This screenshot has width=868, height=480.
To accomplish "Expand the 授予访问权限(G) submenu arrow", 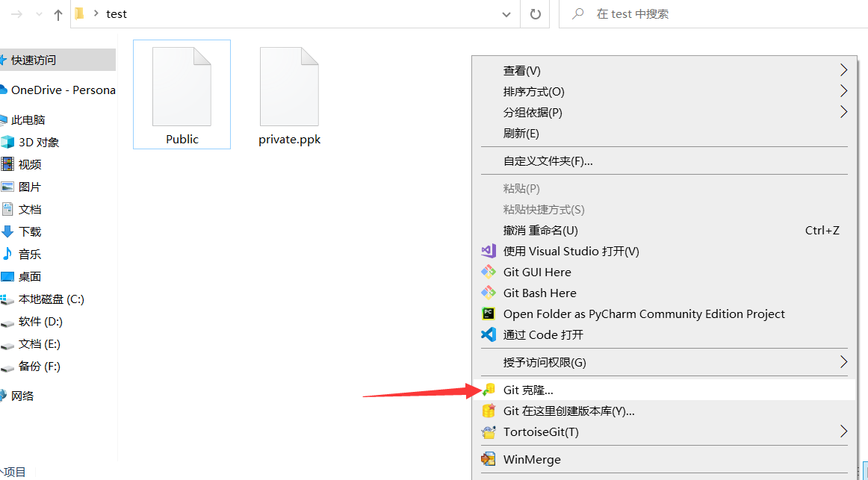I will 844,362.
